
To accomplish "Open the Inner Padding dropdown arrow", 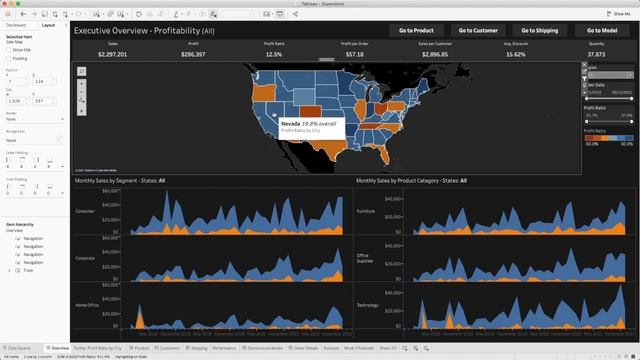I will coord(62,193).
